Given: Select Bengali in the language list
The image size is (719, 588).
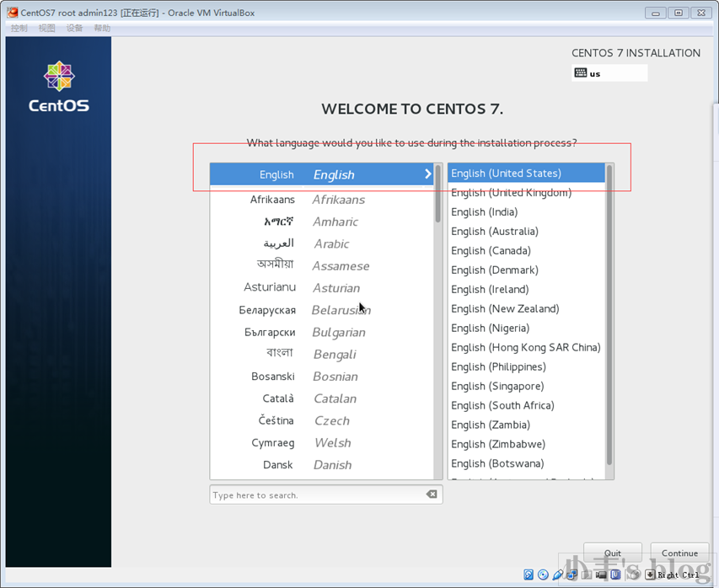Looking at the screenshot, I should coord(321,355).
